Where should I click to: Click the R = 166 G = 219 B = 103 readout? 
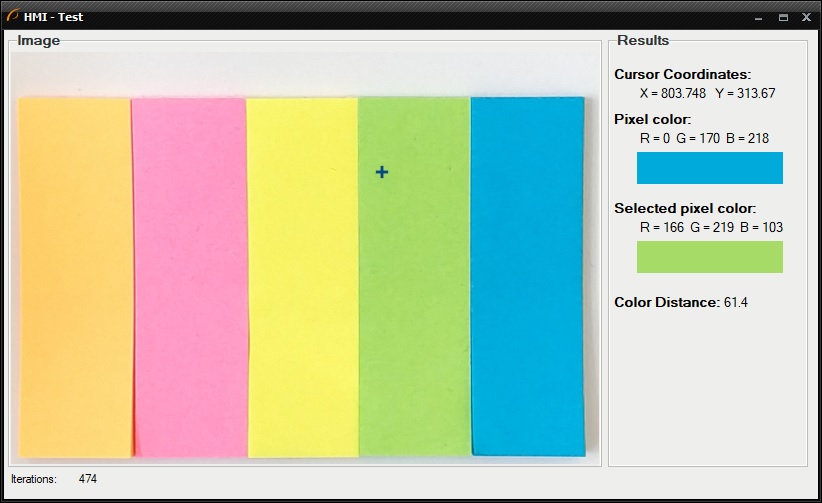pyautogui.click(x=710, y=227)
